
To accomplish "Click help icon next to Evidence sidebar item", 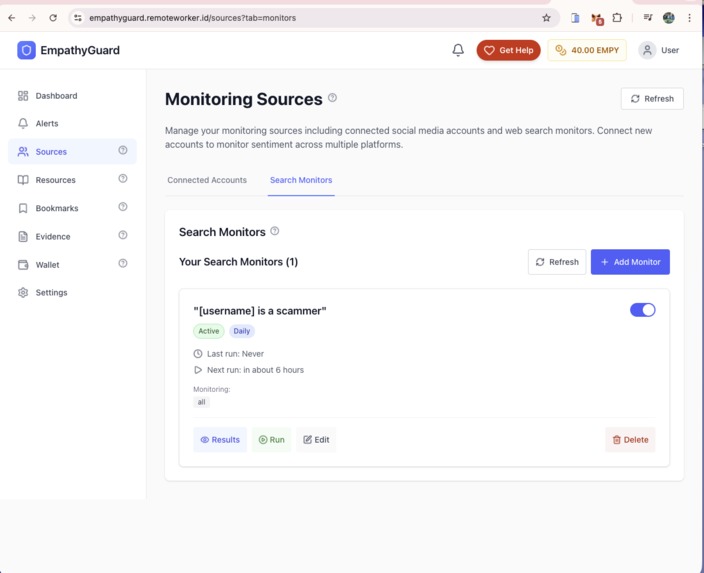I will pos(123,235).
